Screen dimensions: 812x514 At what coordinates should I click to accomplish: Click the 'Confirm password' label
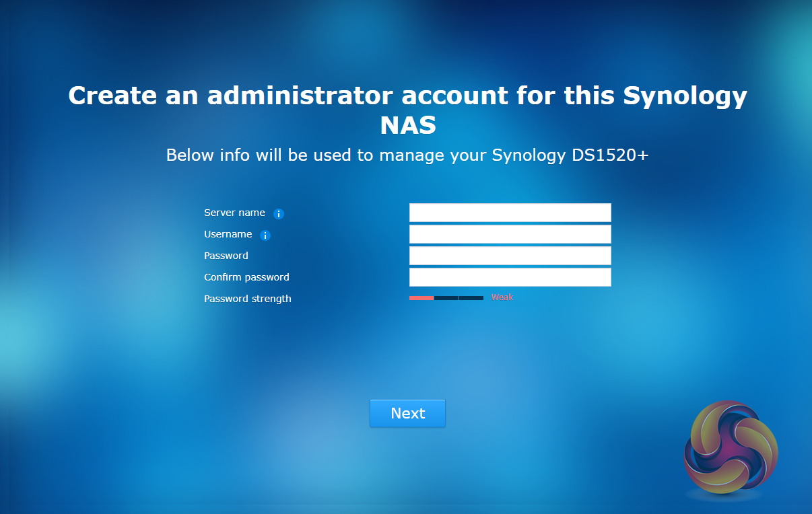coord(246,277)
